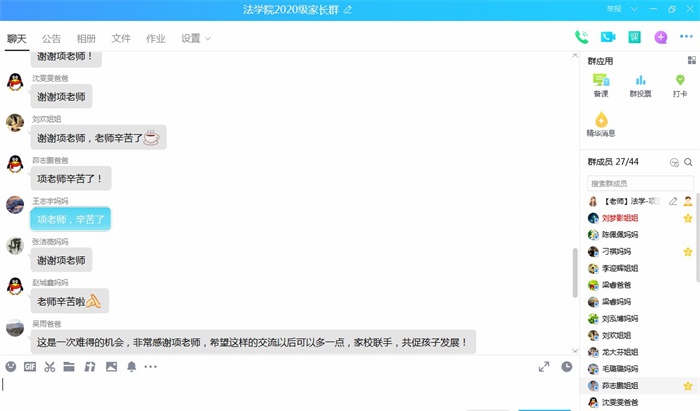Viewport: 700px width, 411px height.
Task: Toggle star for 刁祺妈妈
Action: [x=688, y=252]
